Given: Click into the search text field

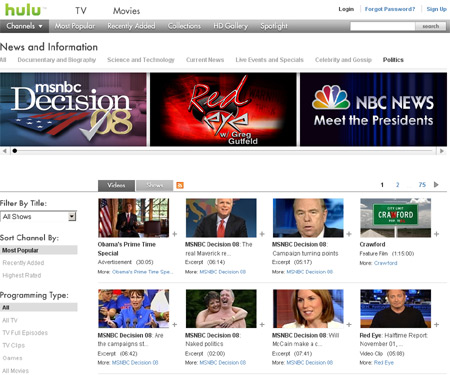Looking at the screenshot, I should [x=383, y=26].
